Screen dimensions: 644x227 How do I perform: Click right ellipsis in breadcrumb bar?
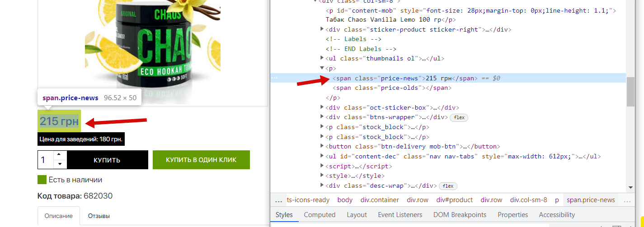coord(627,200)
